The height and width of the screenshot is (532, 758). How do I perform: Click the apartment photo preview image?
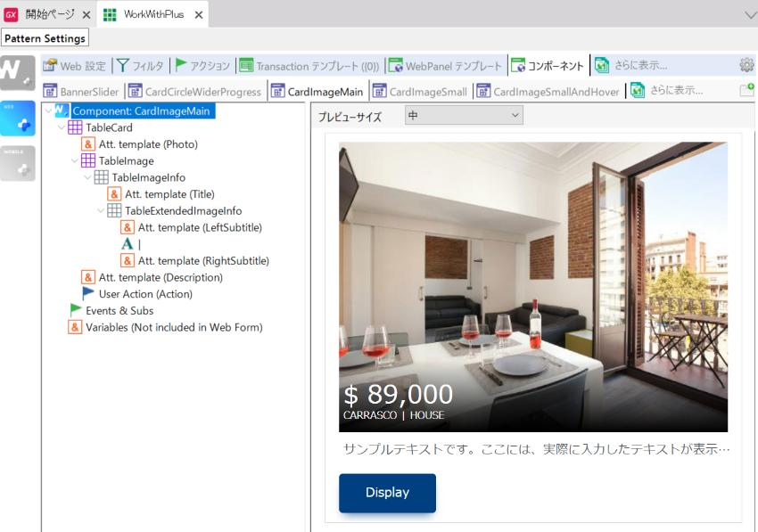(x=533, y=287)
